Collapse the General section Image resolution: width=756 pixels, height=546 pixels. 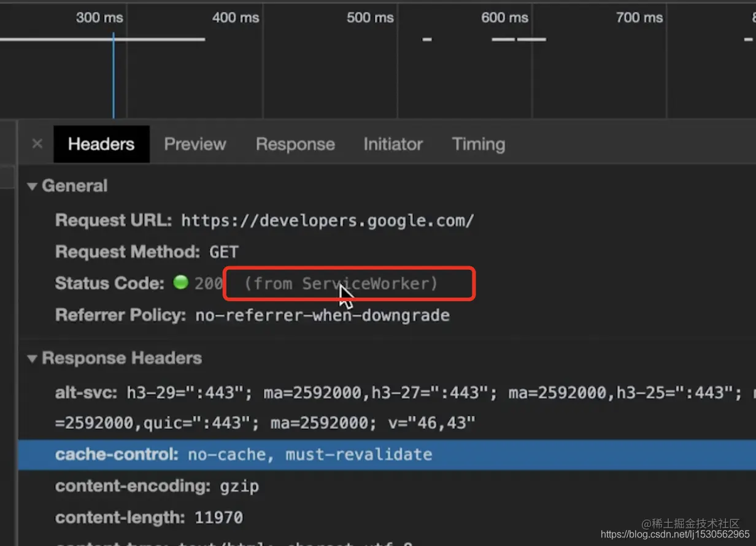coord(32,186)
